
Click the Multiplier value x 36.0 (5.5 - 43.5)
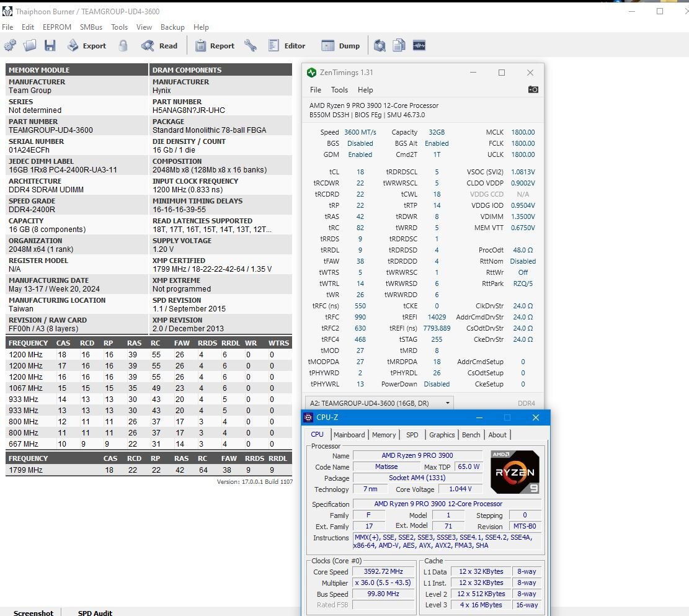[x=383, y=583]
